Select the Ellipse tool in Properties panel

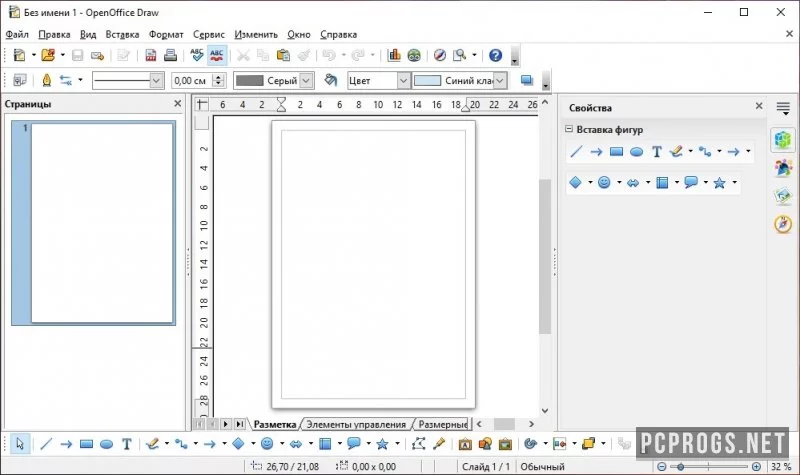click(636, 152)
